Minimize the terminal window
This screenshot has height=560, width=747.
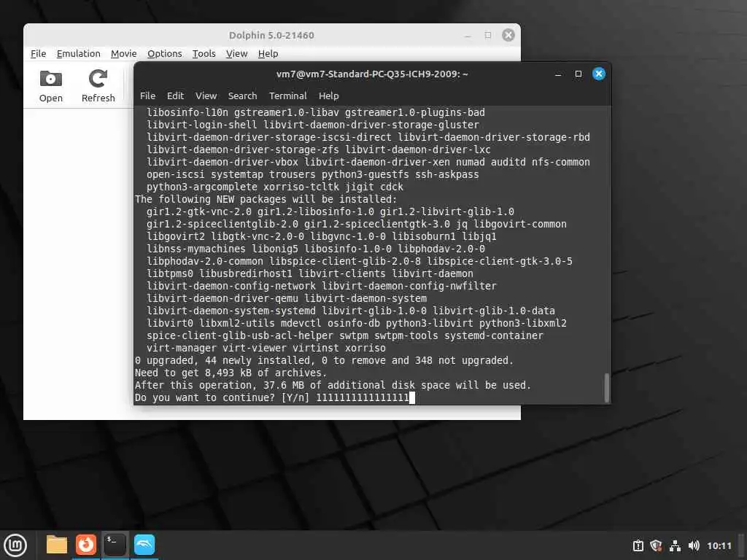[x=558, y=74]
